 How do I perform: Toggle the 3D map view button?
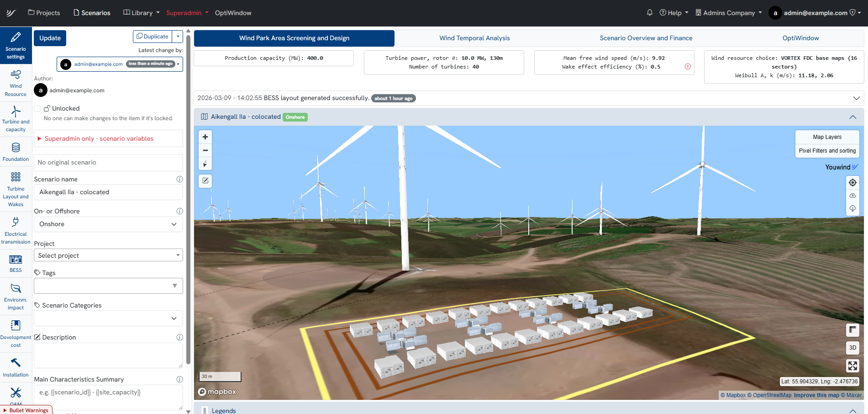852,348
